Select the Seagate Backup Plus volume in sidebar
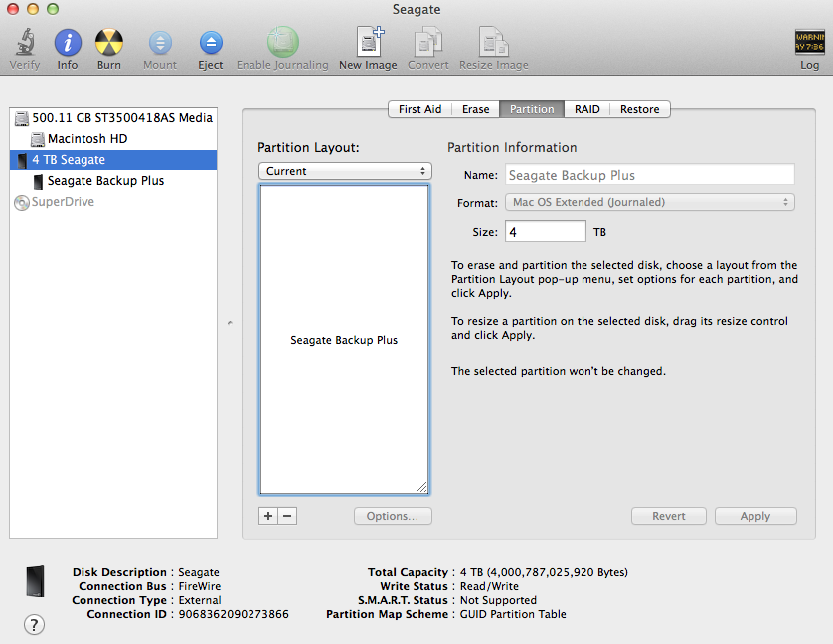This screenshot has height=644, width=833. click(x=113, y=181)
